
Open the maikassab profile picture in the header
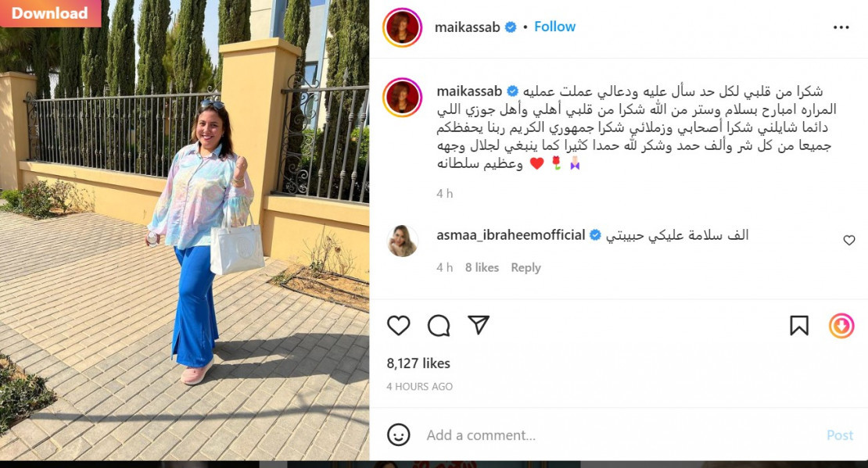pos(403,27)
